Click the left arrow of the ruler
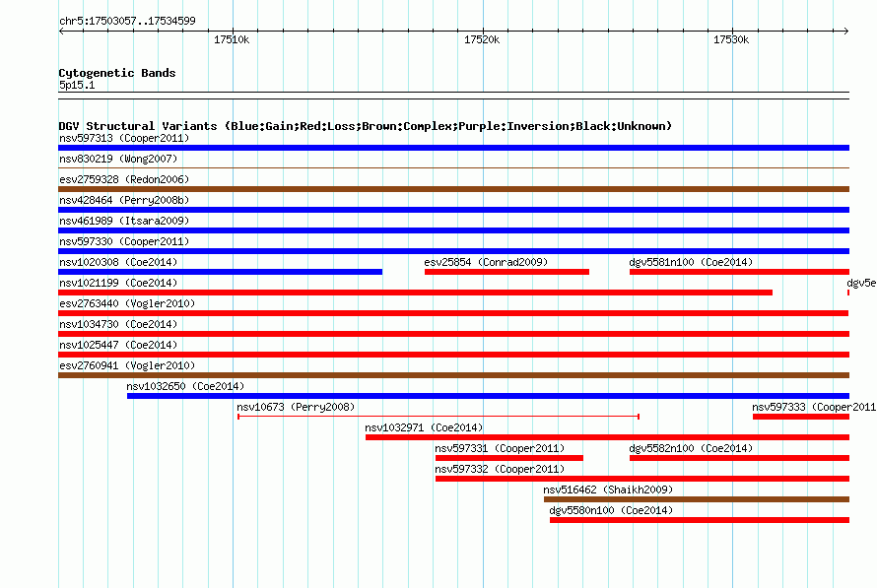 61,31
